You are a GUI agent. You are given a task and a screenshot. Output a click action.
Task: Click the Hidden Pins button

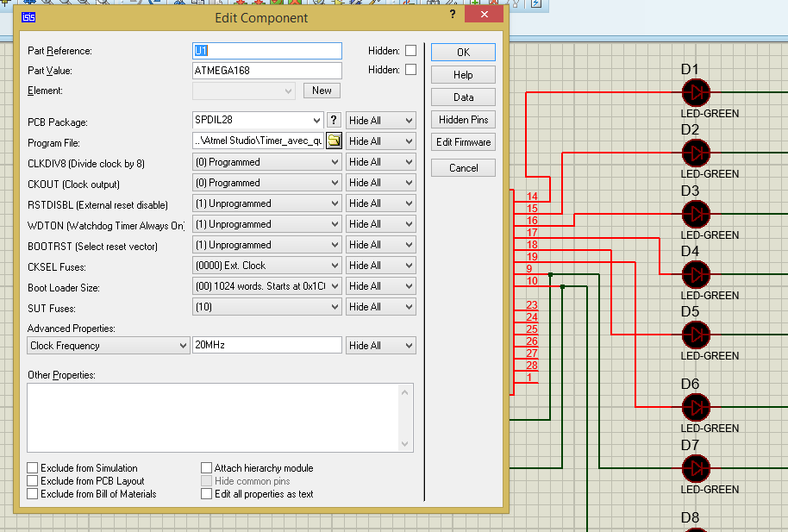(x=463, y=120)
